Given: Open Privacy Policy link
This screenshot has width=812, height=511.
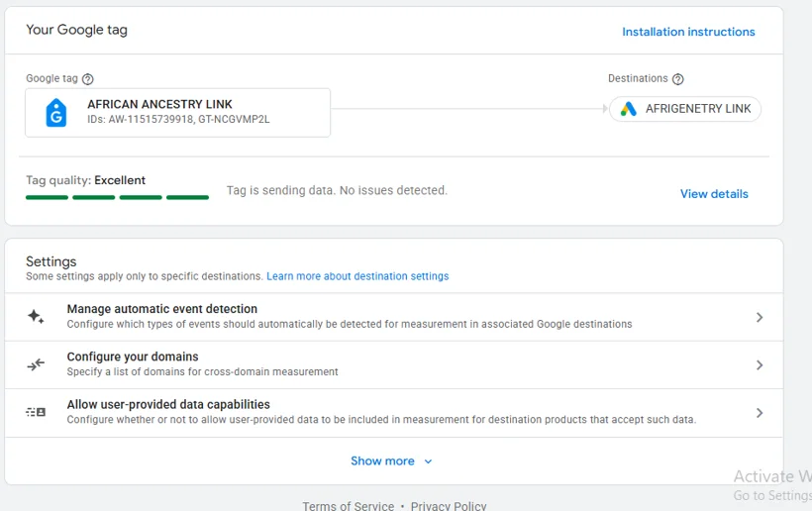Looking at the screenshot, I should [x=449, y=505].
